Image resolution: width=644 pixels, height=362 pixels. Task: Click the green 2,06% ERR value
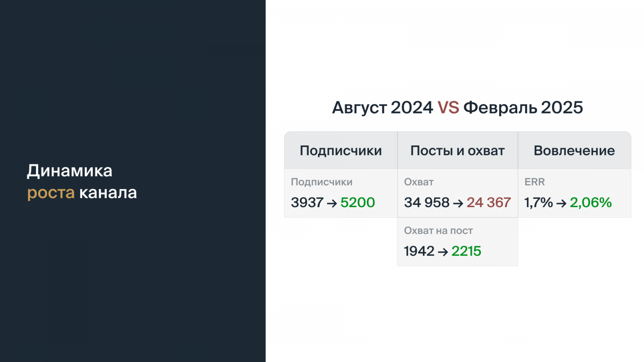[x=590, y=202]
